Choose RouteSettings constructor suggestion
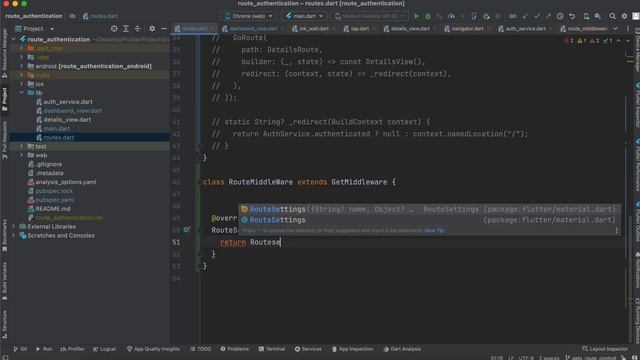 (429, 209)
